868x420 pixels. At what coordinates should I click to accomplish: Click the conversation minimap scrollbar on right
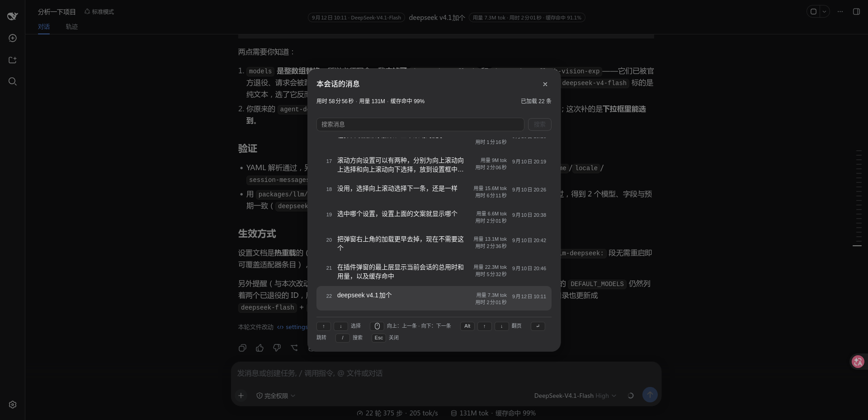(859, 198)
